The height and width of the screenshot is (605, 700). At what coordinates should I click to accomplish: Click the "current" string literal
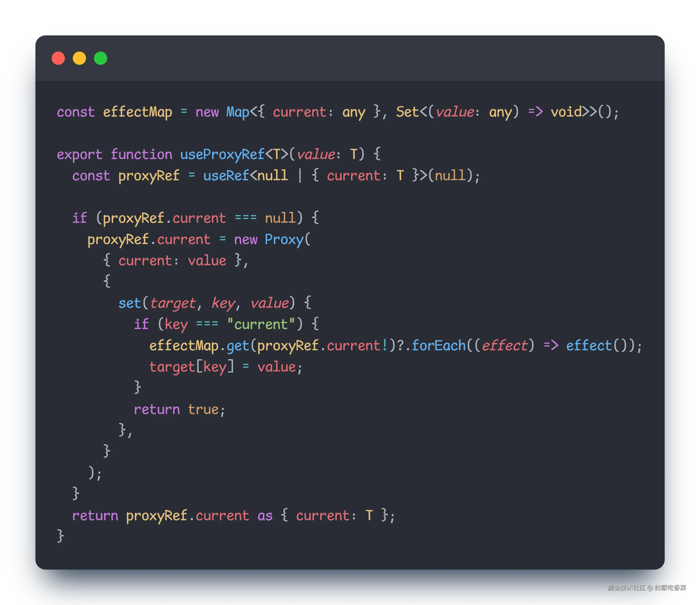click(x=261, y=324)
